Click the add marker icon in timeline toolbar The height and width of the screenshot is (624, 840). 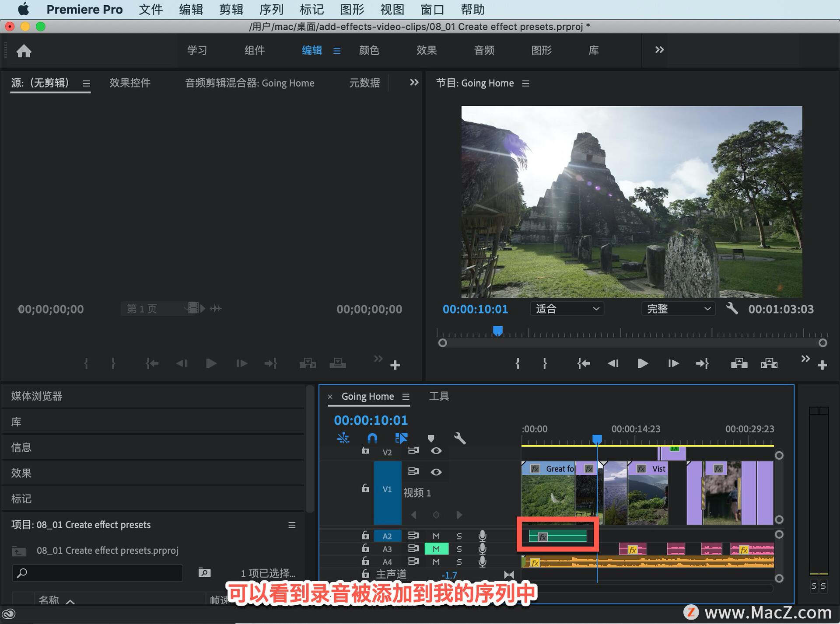(x=433, y=436)
